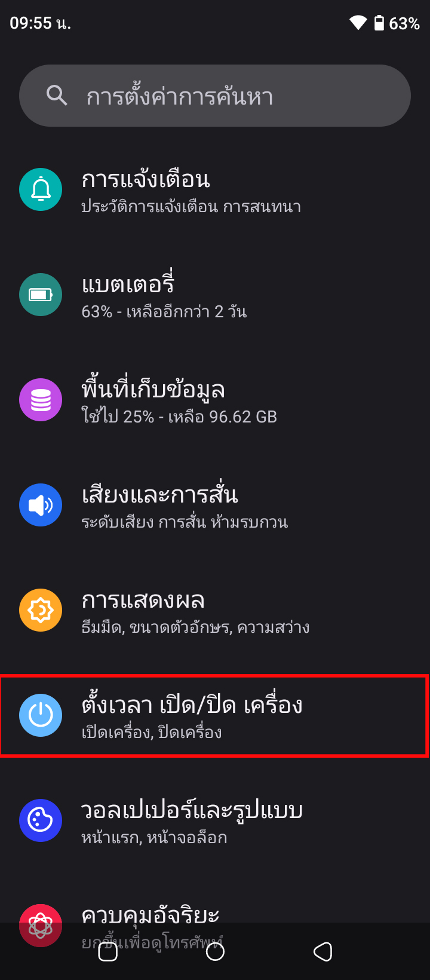This screenshot has height=980, width=430.
Task: Tap the back triangle navigation button
Action: click(322, 951)
